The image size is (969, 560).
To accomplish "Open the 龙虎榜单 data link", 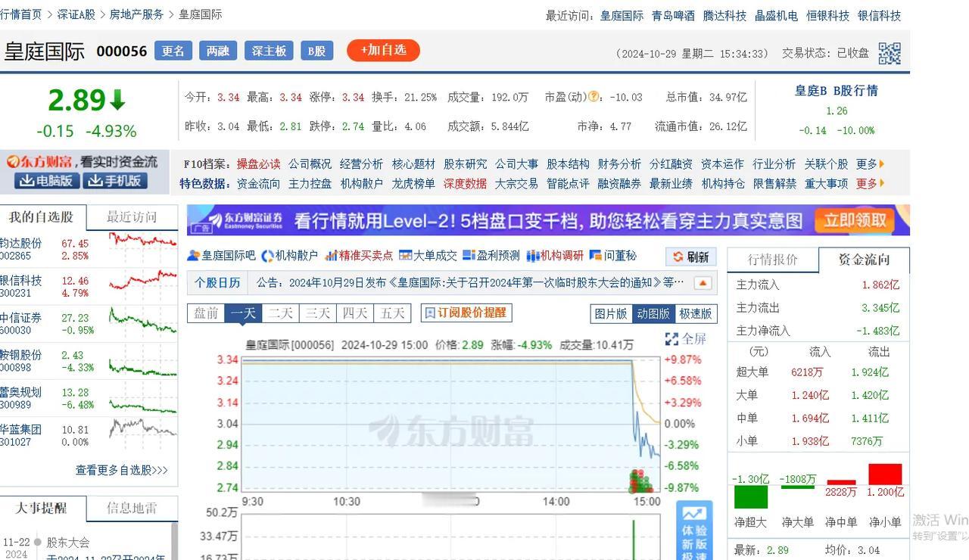I will pyautogui.click(x=413, y=183).
